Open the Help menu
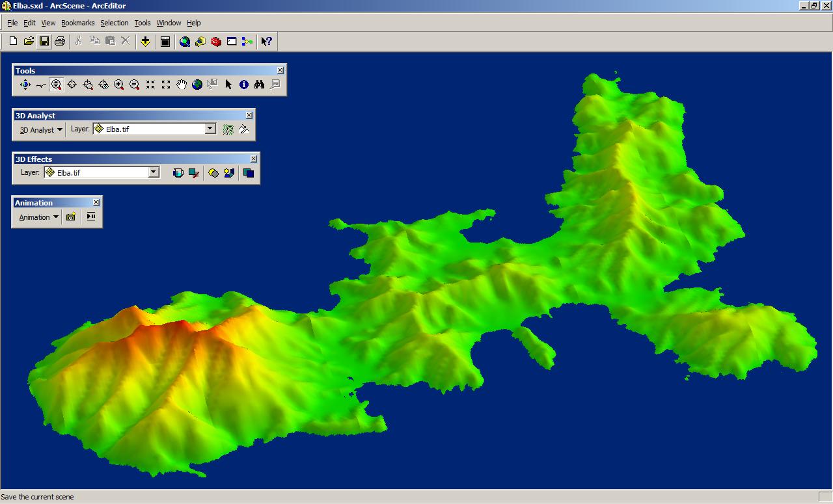The width and height of the screenshot is (833, 504). point(194,23)
